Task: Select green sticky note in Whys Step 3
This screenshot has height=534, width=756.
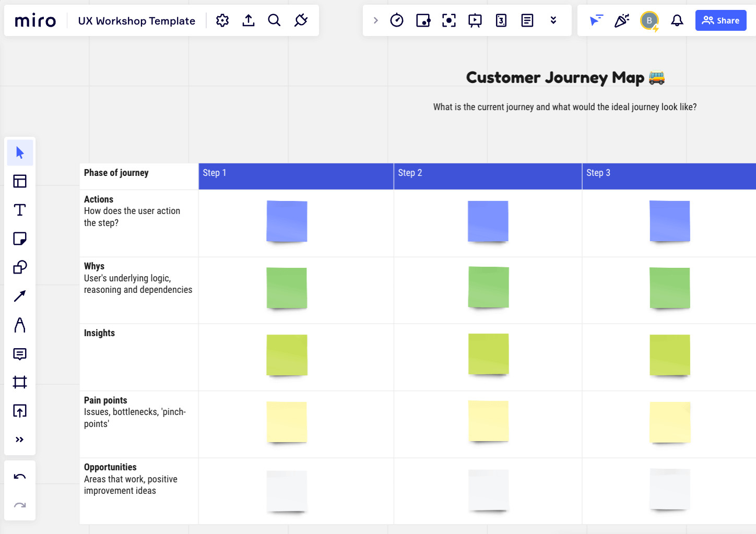Action: pos(670,288)
